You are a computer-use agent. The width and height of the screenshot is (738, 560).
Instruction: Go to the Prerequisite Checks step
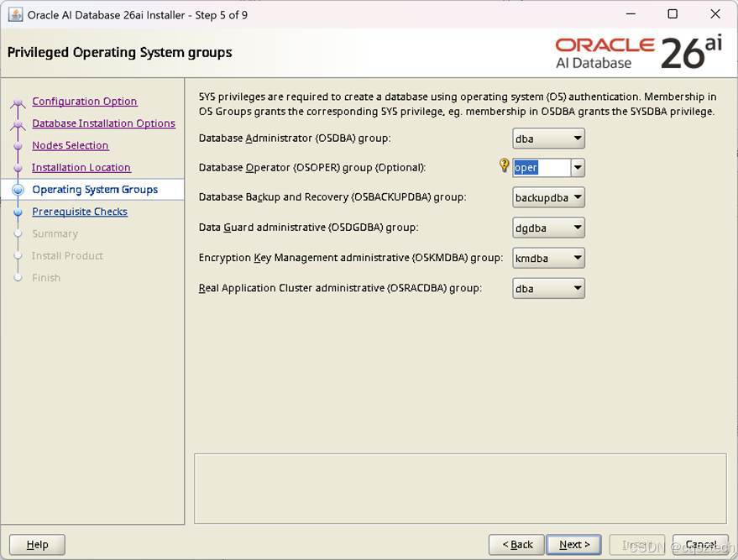pyautogui.click(x=80, y=212)
